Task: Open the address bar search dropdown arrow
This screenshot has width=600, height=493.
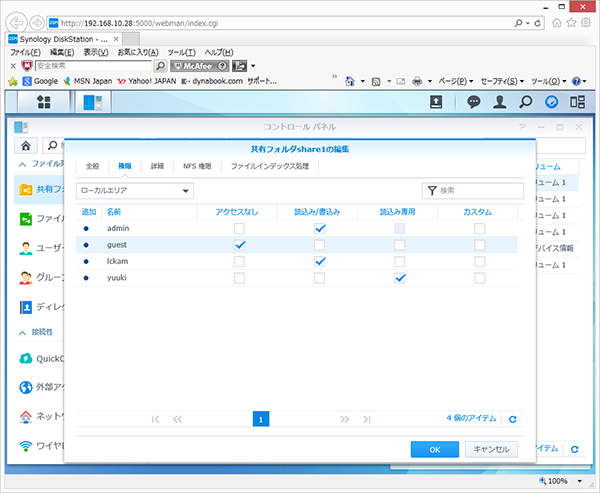Action: click(x=528, y=23)
